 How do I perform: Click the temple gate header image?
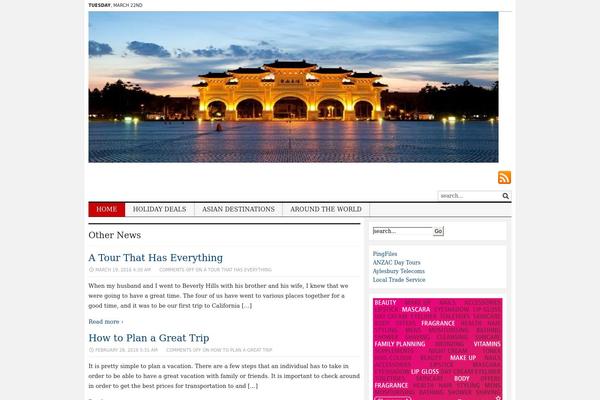click(293, 87)
